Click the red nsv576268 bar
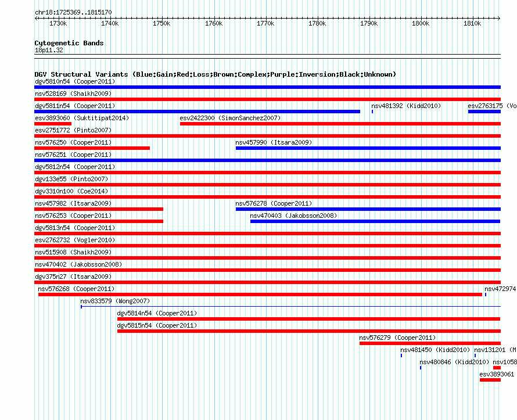Viewport: 517px width, 420px height. pos(260,295)
